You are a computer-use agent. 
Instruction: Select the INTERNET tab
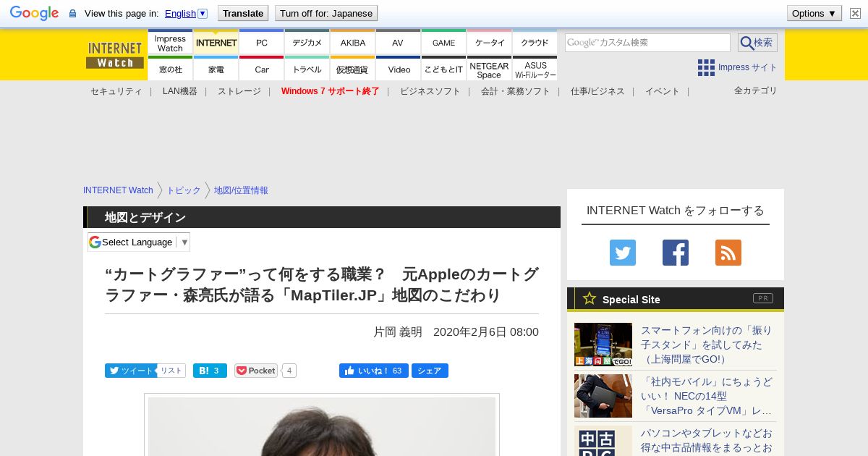tap(216, 43)
